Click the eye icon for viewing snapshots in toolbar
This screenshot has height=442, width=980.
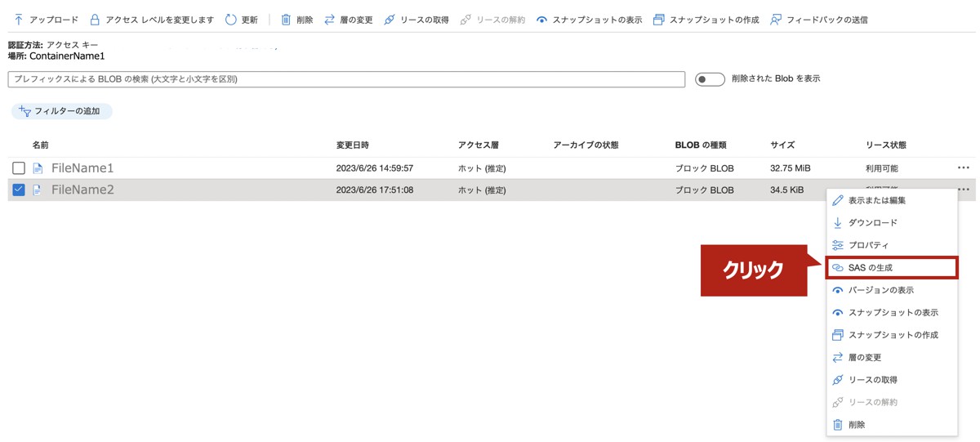coord(541,20)
